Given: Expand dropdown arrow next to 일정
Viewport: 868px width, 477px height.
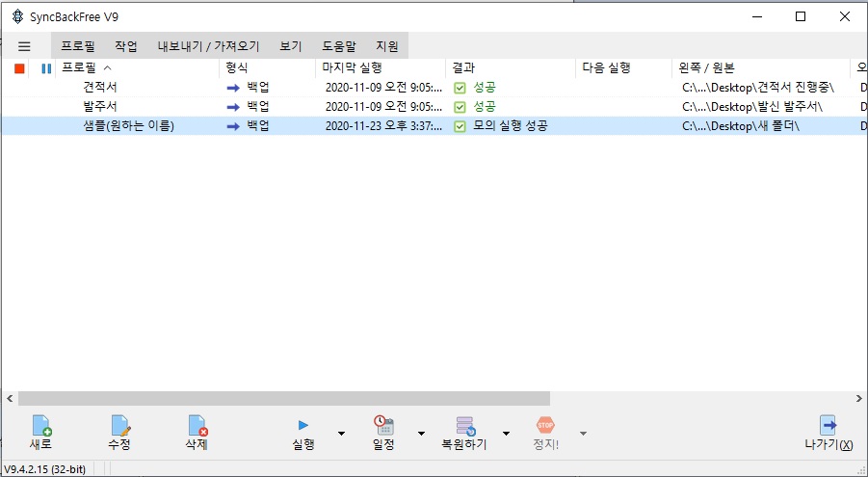Looking at the screenshot, I should click(x=421, y=434).
